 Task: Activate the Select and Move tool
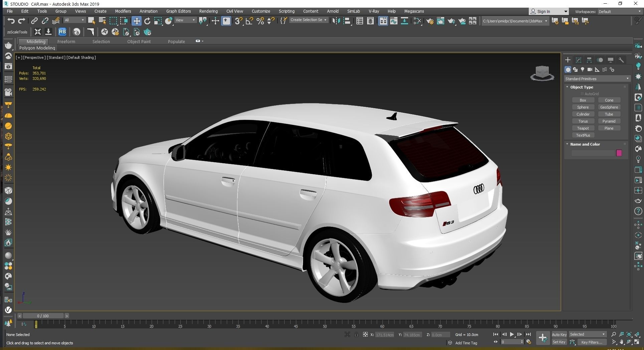click(136, 21)
